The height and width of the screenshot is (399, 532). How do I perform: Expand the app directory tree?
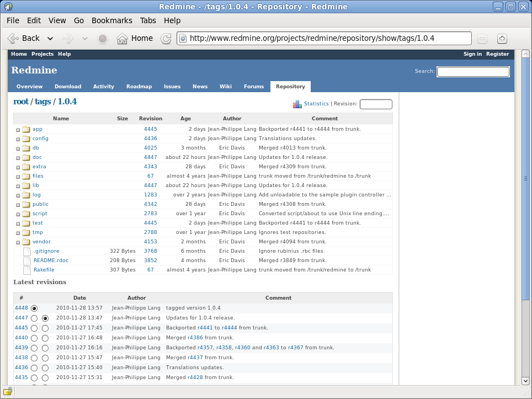18,130
